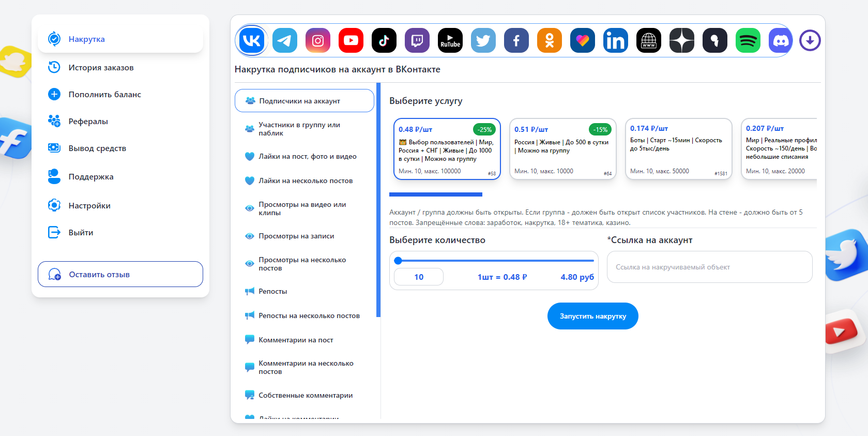Viewport: 868px width, 436px height.
Task: Select the Odnoklassniki orange icon
Action: click(x=550, y=40)
